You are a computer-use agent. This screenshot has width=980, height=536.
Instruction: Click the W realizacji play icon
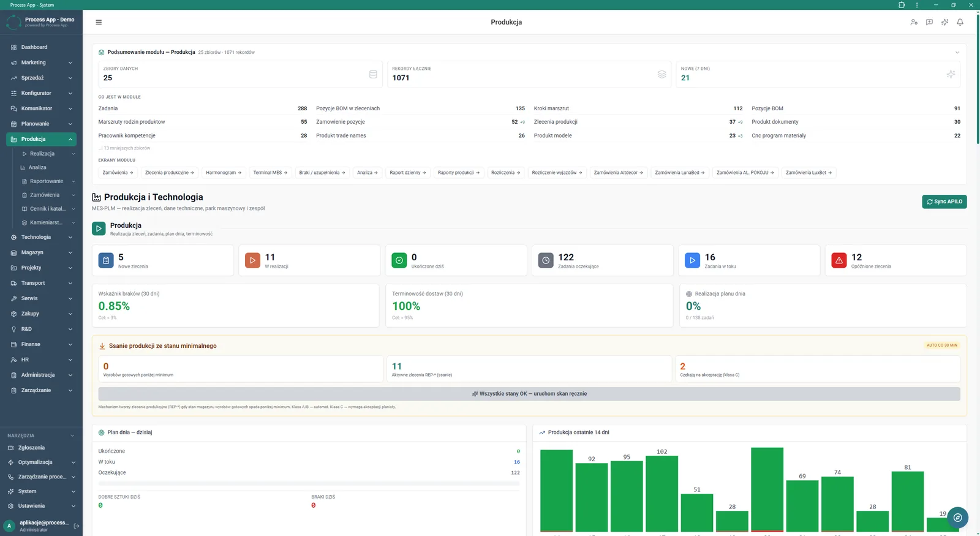coord(252,260)
